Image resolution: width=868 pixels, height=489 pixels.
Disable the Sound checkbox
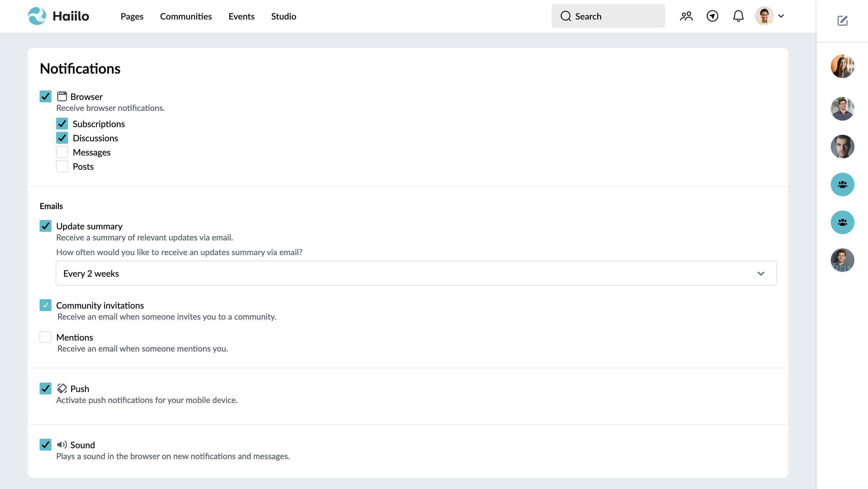(46, 445)
